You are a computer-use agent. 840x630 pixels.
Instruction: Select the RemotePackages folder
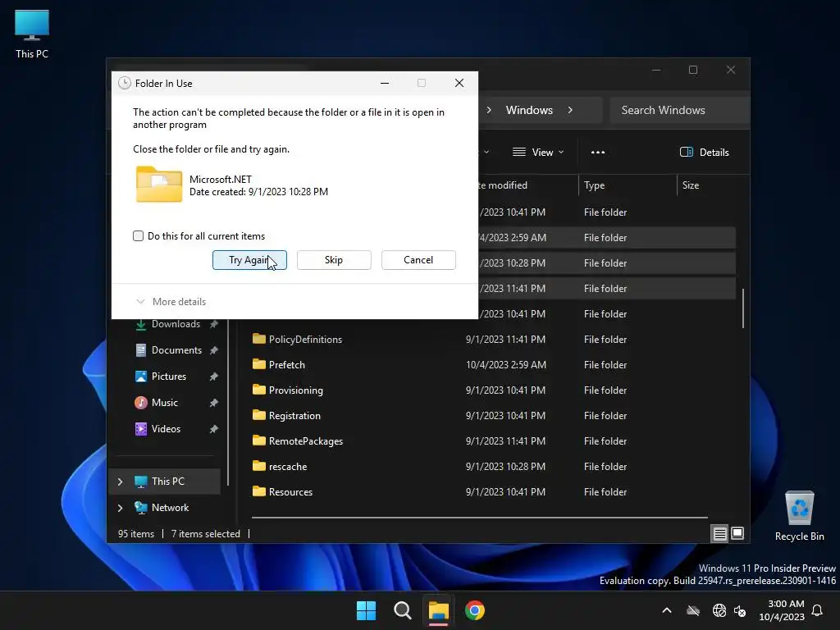pos(306,441)
